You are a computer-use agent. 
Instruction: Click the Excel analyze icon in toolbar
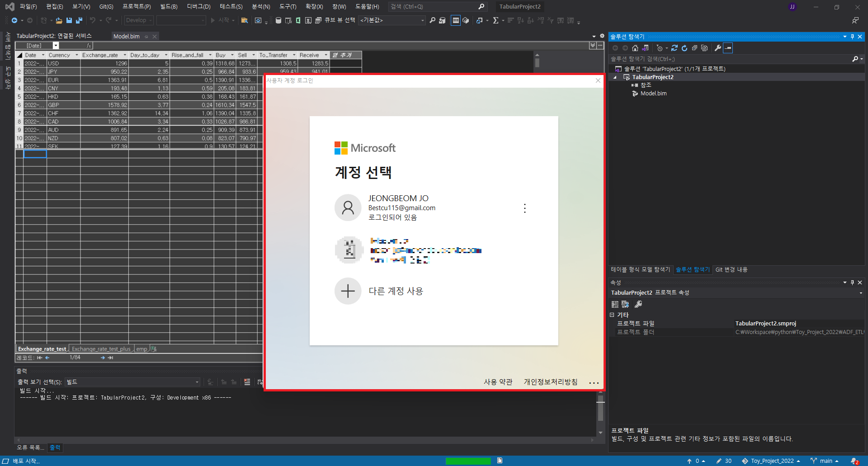[x=298, y=20]
